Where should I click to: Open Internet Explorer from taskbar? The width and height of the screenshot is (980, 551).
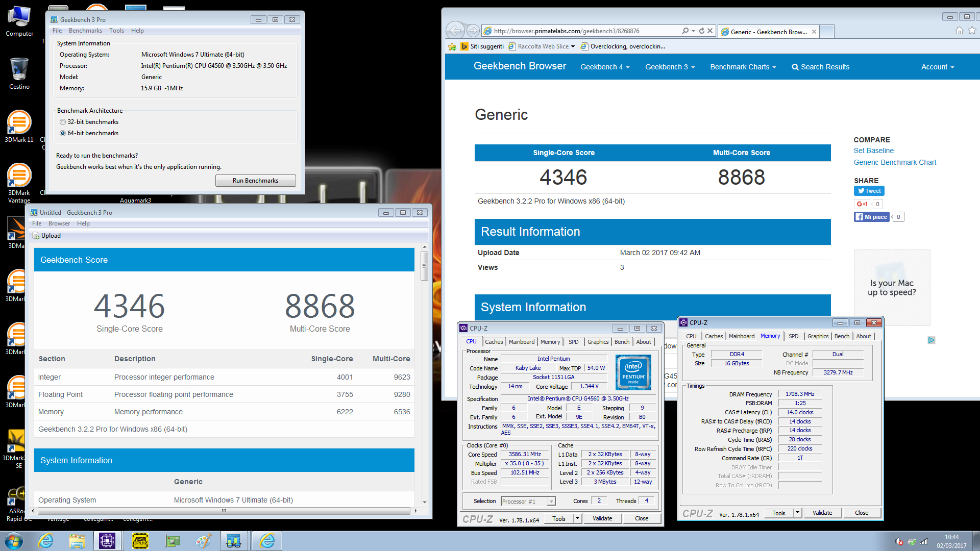46,541
